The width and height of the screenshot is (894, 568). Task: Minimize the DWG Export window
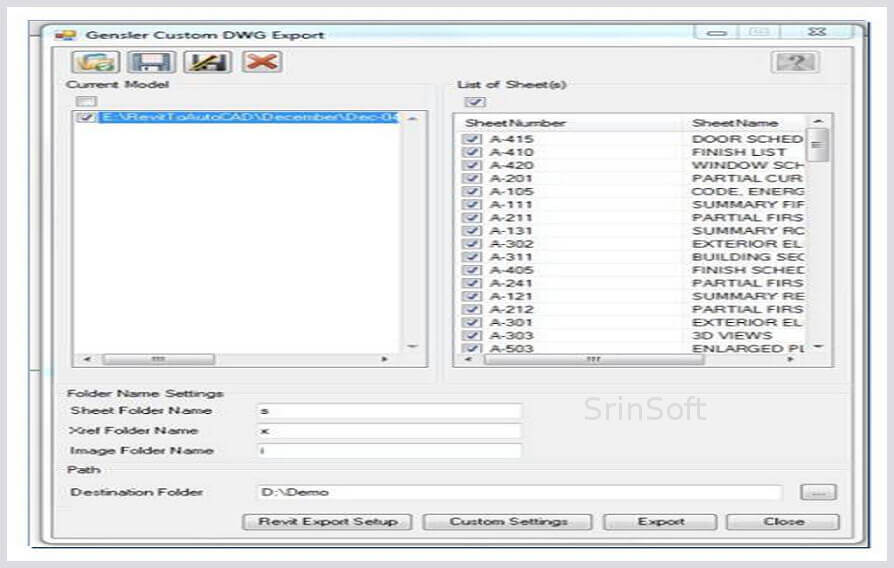pyautogui.click(x=717, y=33)
